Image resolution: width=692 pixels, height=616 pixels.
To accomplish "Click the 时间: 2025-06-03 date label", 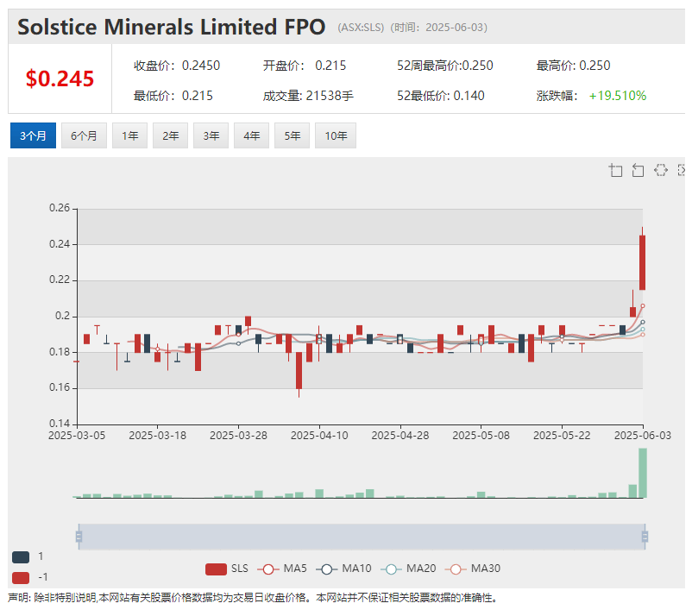I will click(x=438, y=28).
